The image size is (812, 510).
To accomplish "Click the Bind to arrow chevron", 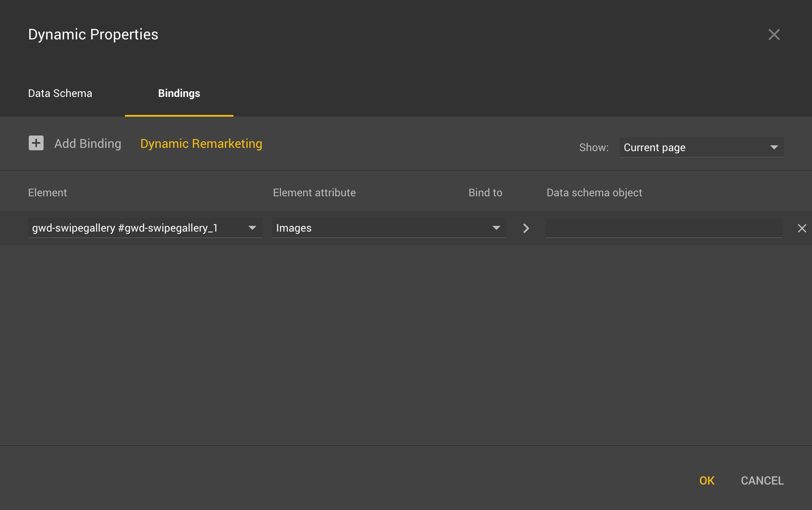I will 526,228.
